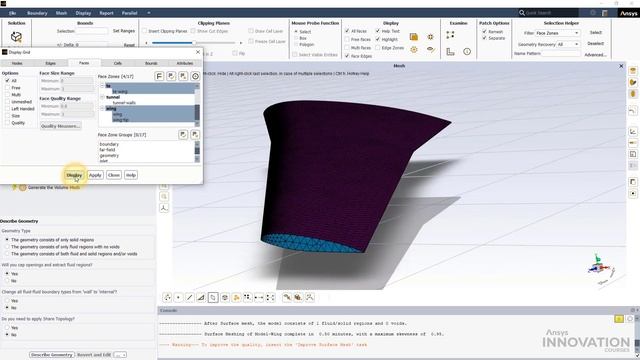Click the L-shaped ruler Examine icon
The image size is (640, 360).
click(x=450, y=51)
